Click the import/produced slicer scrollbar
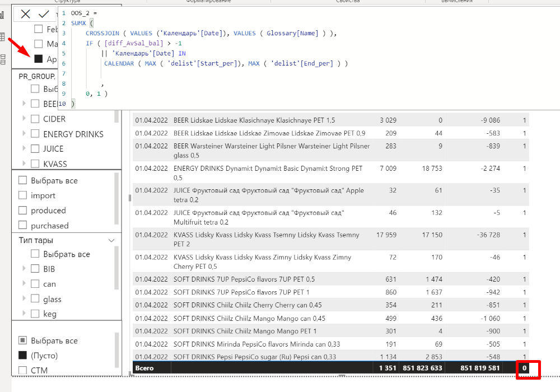 116,198
